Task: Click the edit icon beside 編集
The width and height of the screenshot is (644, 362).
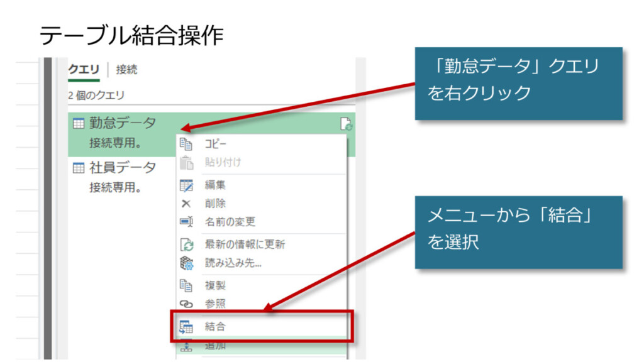Action: point(186,185)
